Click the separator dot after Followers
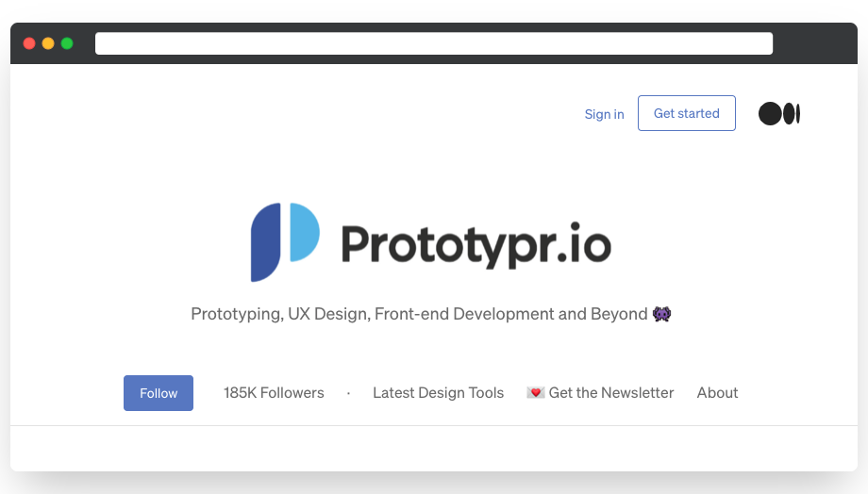The height and width of the screenshot is (494, 868). 348,393
